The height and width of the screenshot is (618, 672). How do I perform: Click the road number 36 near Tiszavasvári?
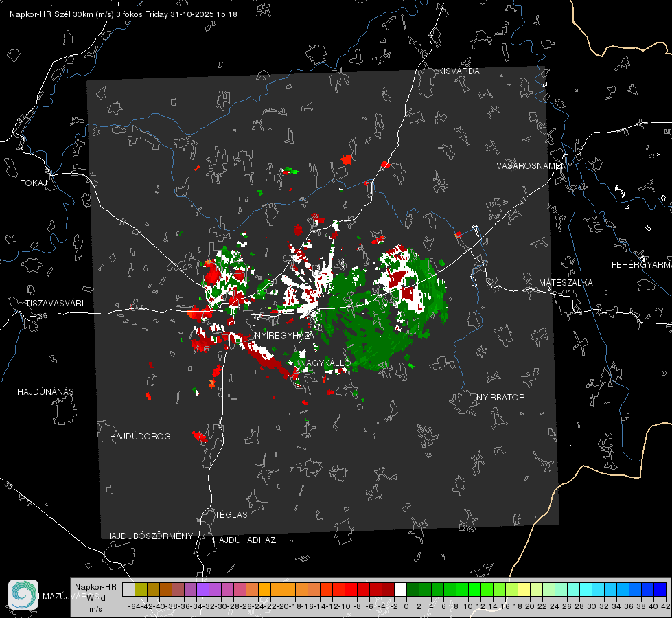tap(43, 316)
